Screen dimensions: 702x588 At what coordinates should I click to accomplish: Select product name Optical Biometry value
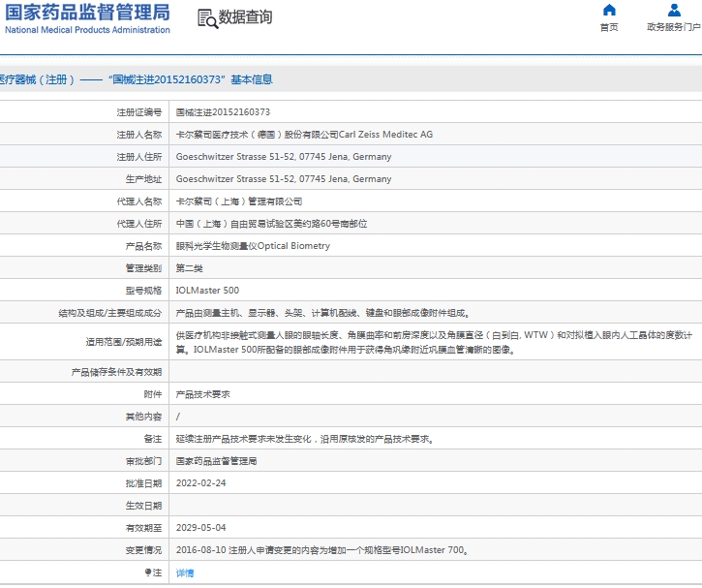tap(253, 246)
